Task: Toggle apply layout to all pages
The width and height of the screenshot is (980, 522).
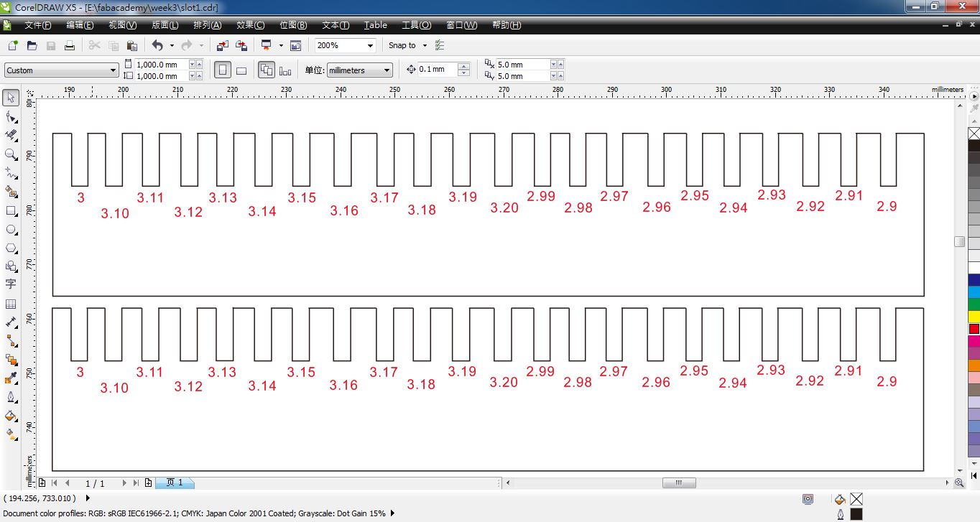Action: click(x=267, y=70)
